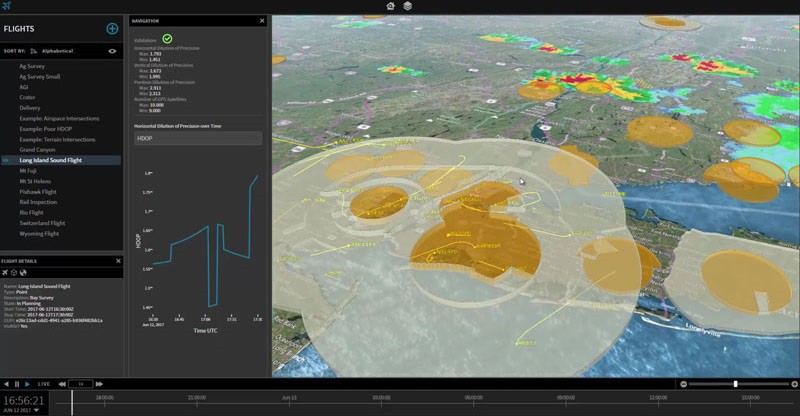The width and height of the screenshot is (800, 416).
Task: Increase playback speed with fast-forward arrows
Action: coord(99,384)
